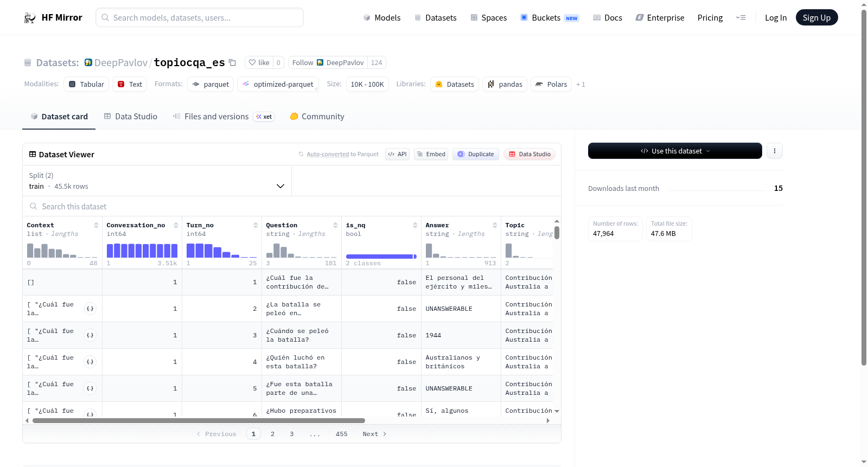Click the Sign Up button

[x=817, y=17]
